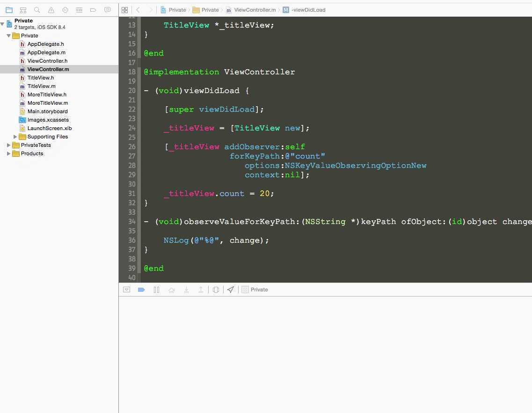Screen dimensions: 532x413
Task: Open the Report navigator speech-bubble icon
Action: coord(107,10)
